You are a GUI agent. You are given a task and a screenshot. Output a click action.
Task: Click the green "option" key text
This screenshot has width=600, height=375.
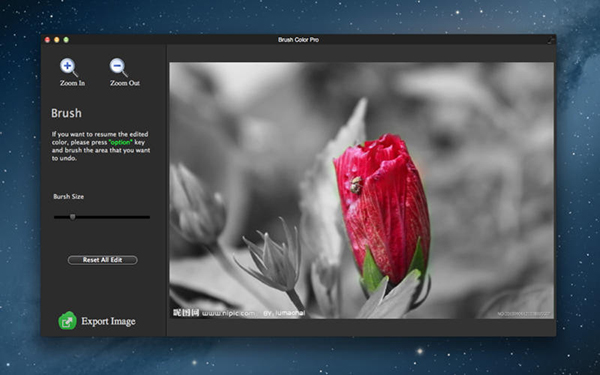(120, 142)
